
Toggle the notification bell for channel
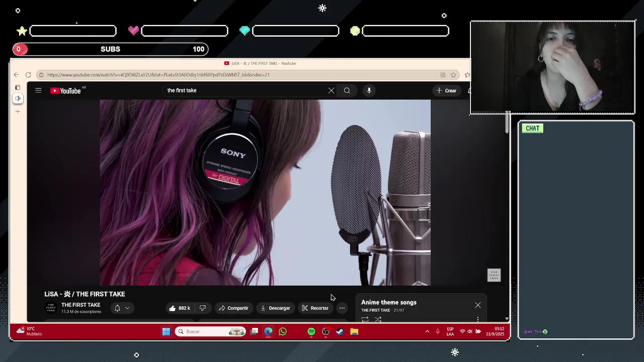click(117, 308)
